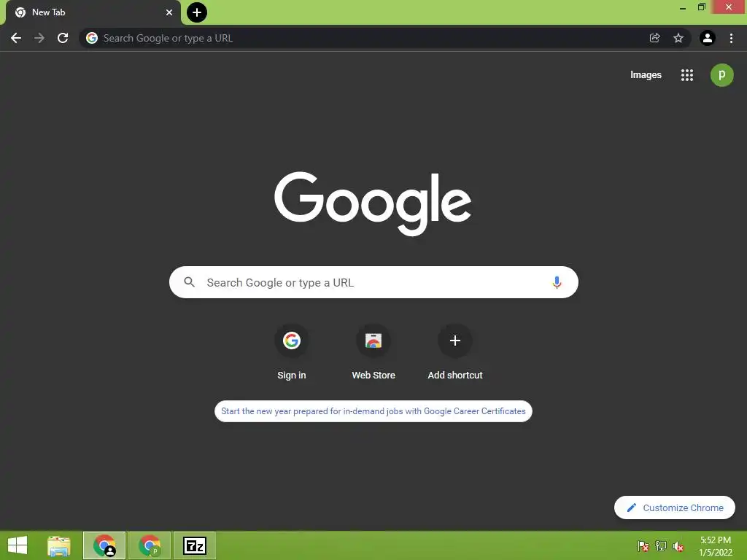Open Action Center flag icon in tray
Image resolution: width=747 pixels, height=560 pixels.
pyautogui.click(x=643, y=546)
